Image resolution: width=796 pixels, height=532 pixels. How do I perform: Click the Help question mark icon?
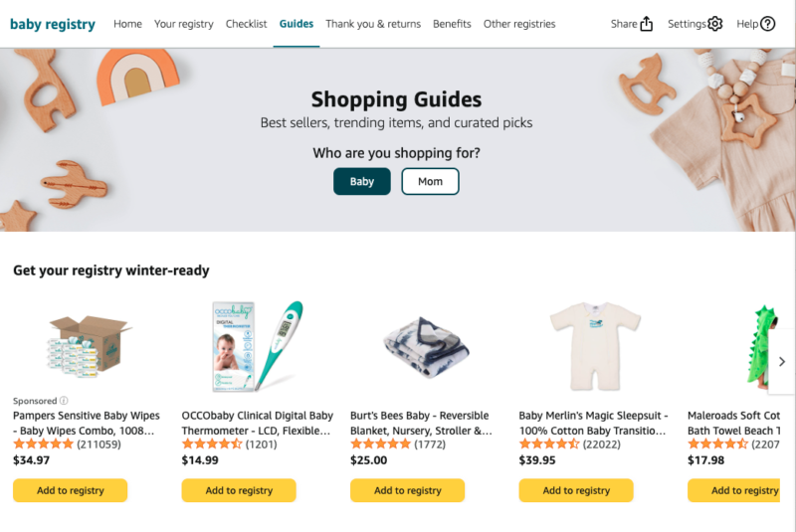(767, 24)
